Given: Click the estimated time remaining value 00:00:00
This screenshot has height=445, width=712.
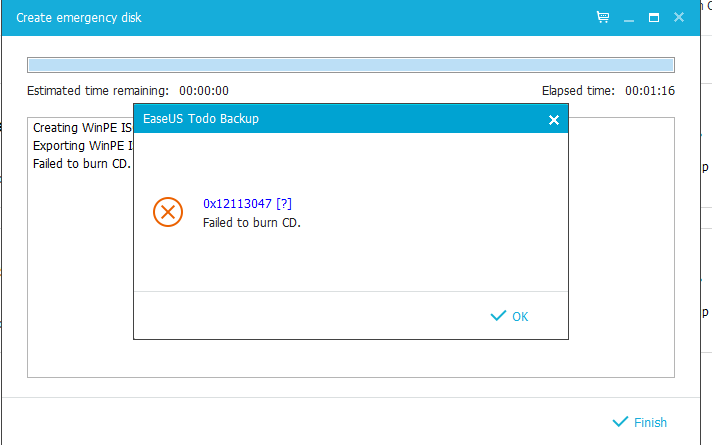Looking at the screenshot, I should [204, 91].
